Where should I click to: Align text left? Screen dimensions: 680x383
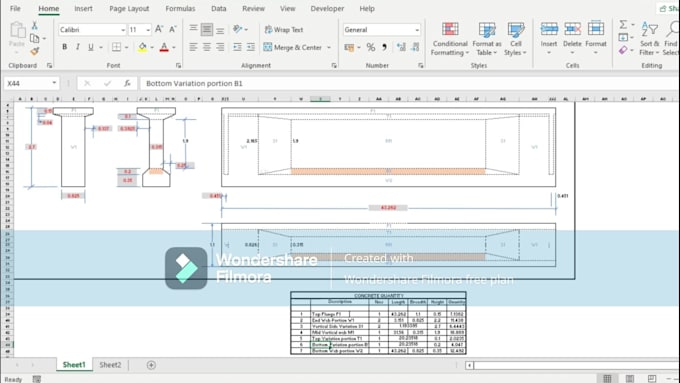point(193,47)
